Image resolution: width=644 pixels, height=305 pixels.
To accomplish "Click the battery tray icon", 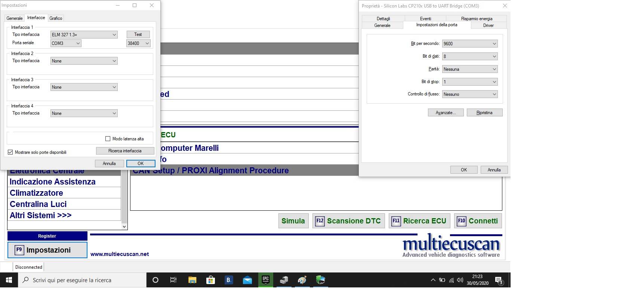I will (x=442, y=280).
